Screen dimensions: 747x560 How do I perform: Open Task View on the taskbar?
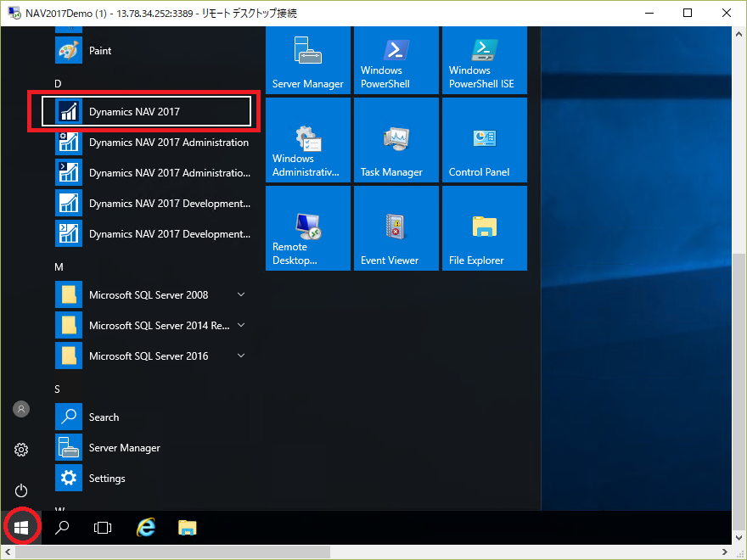103,527
